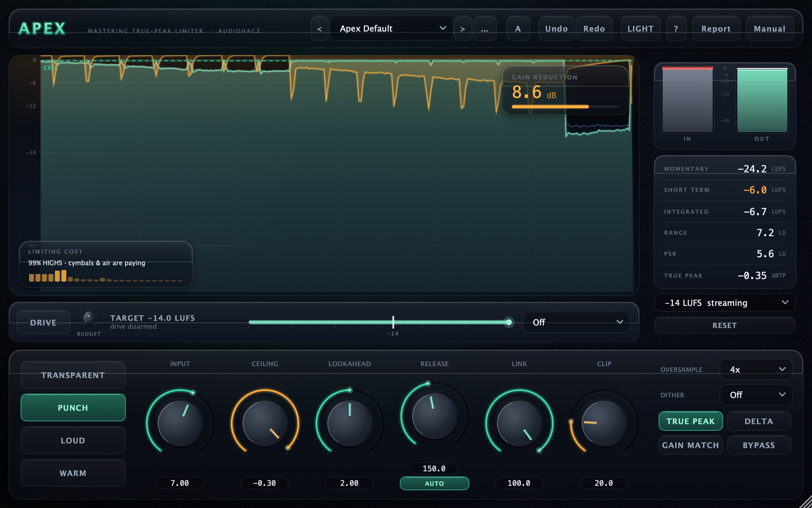
Task: Go to the next preset
Action: pyautogui.click(x=463, y=29)
